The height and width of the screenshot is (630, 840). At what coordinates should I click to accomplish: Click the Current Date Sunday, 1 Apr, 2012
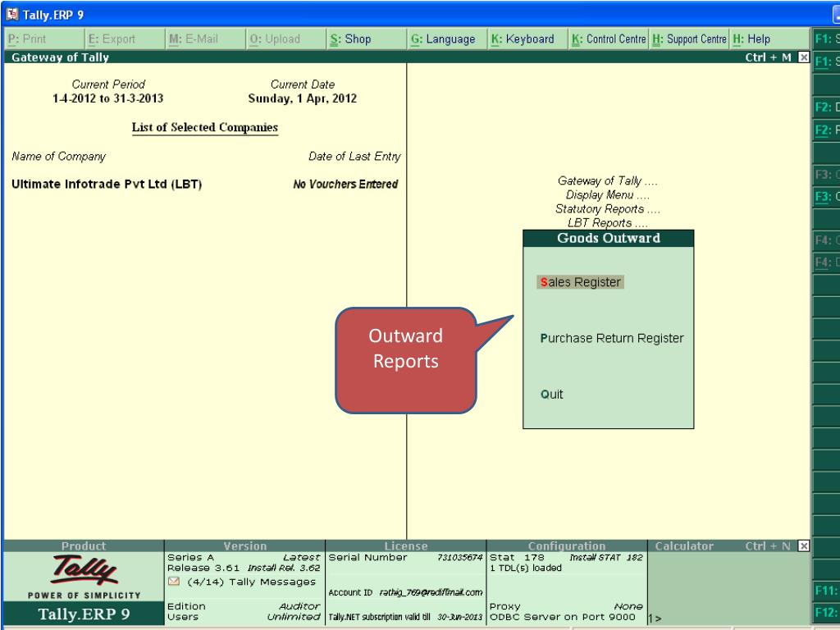pos(302,98)
